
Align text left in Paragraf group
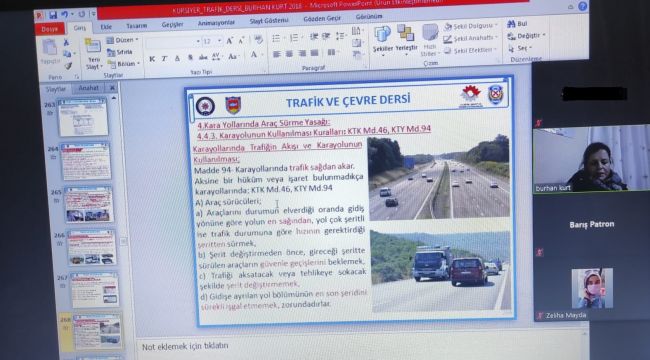[x=276, y=54]
